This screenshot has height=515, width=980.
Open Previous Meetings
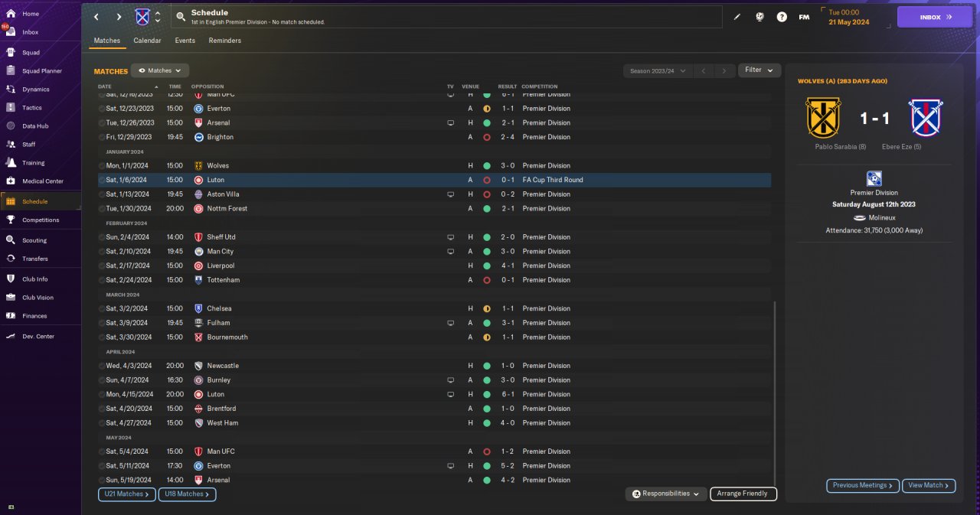(862, 485)
